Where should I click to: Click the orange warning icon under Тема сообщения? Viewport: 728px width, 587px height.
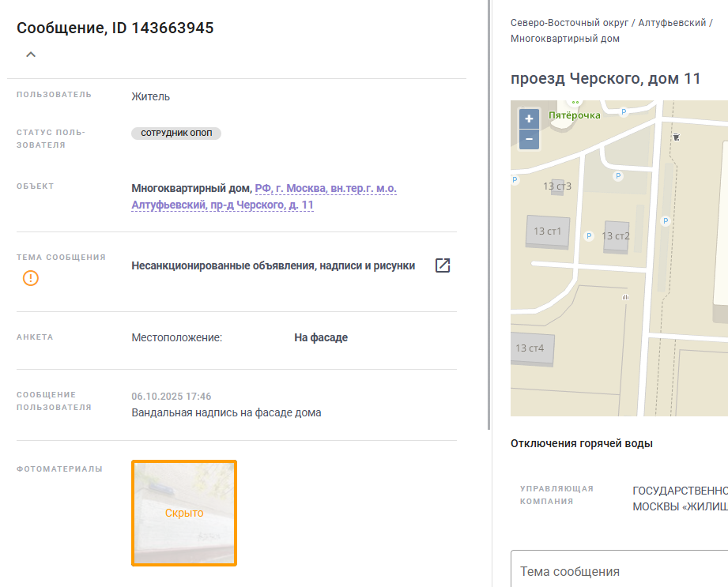tap(31, 278)
